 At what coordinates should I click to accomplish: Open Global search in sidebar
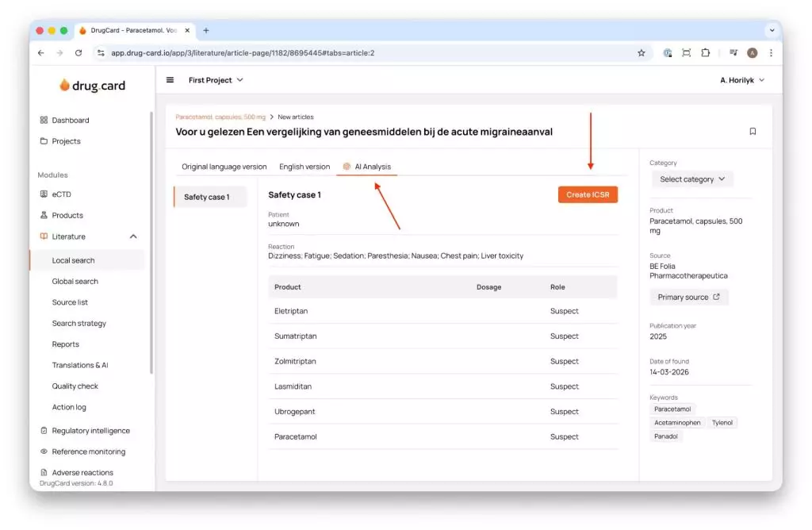tap(75, 282)
